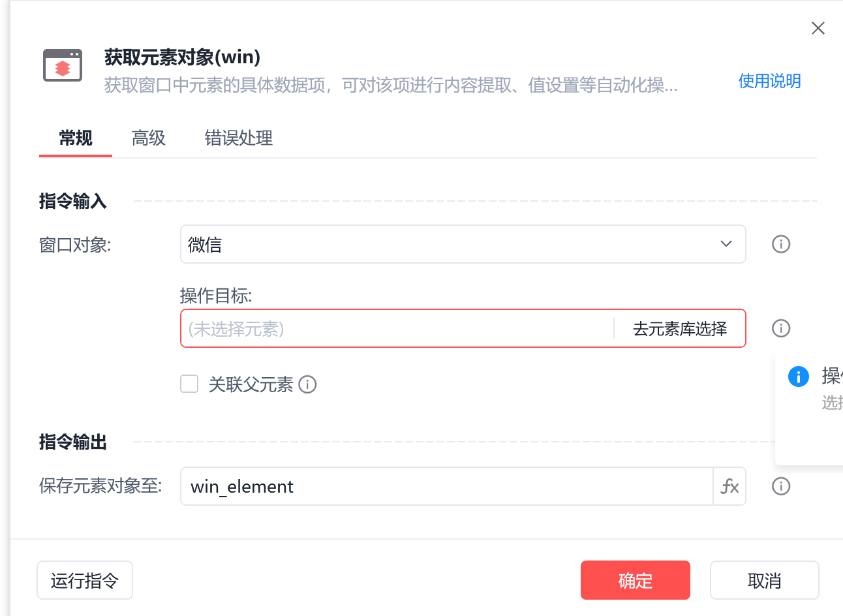Screen dimensions: 843x616
Task: Expand the 窗口对象 dropdown arrow
Action: pyautogui.click(x=726, y=244)
